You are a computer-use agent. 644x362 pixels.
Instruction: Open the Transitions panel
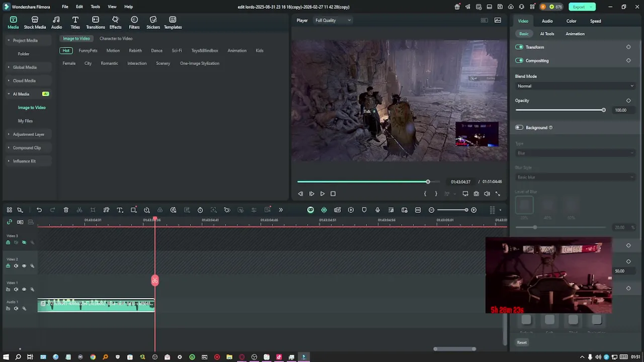[95, 23]
